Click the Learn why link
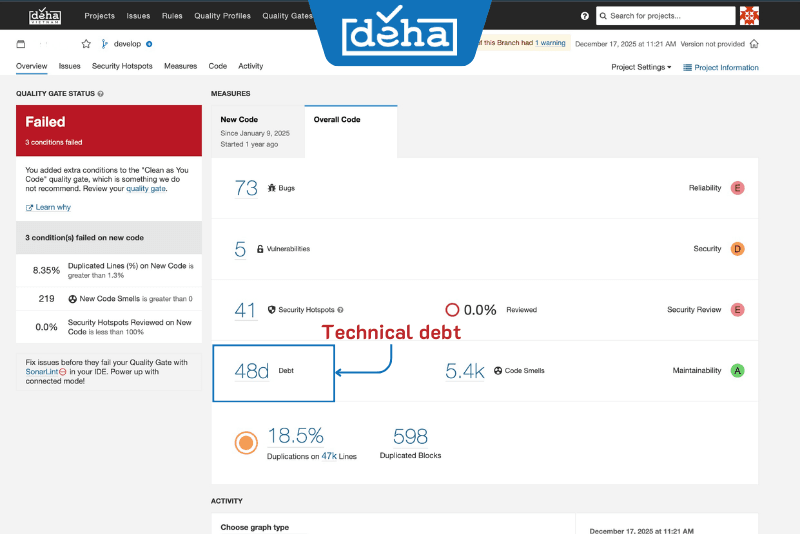 52,207
